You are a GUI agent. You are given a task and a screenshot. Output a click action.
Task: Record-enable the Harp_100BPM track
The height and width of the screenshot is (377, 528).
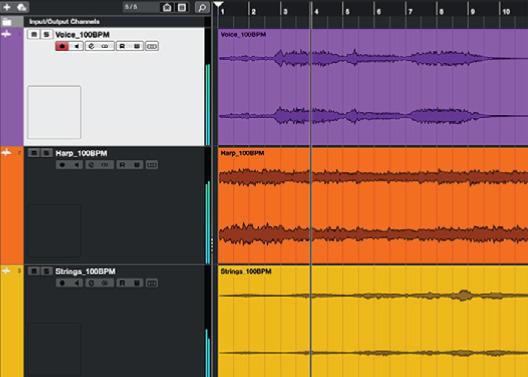[62, 165]
